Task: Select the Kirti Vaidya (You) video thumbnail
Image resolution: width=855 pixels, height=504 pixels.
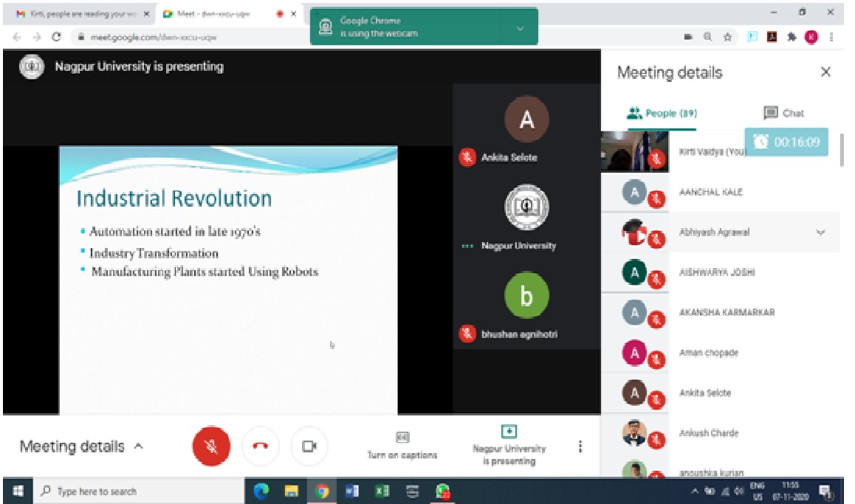Action: tap(635, 151)
